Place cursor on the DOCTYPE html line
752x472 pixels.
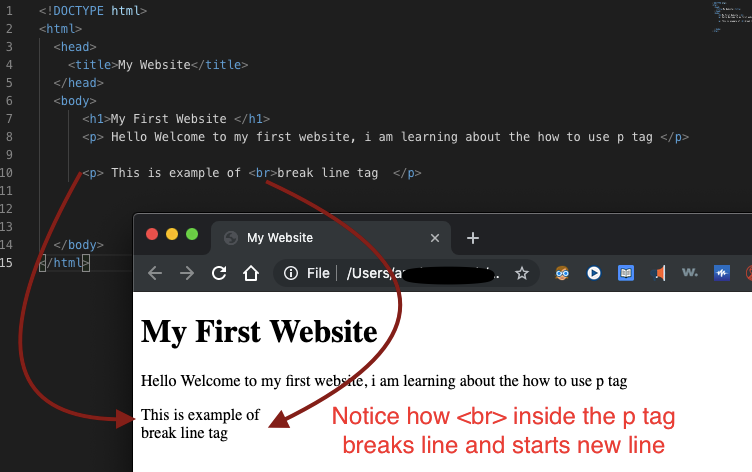coord(93,11)
